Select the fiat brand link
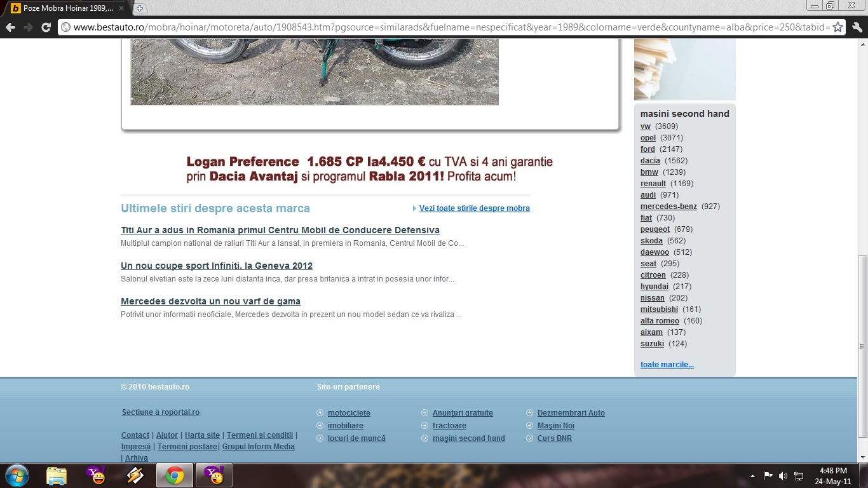The height and width of the screenshot is (488, 868). point(646,218)
